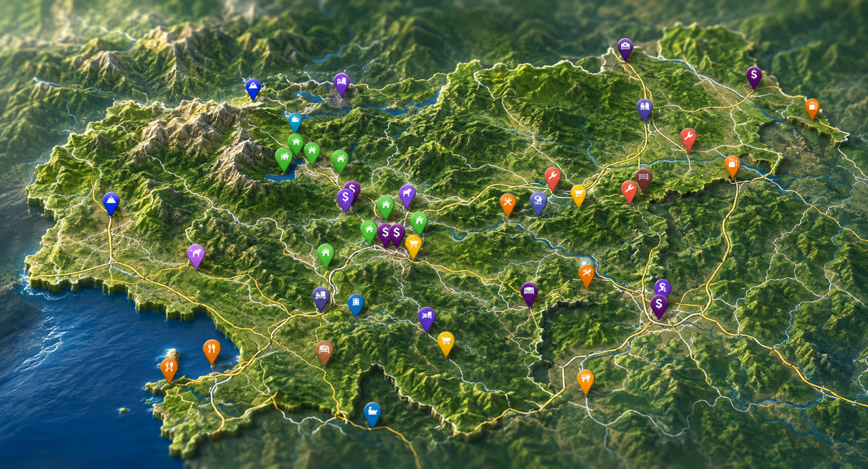Click the purple bed lodging pin

[426, 318]
